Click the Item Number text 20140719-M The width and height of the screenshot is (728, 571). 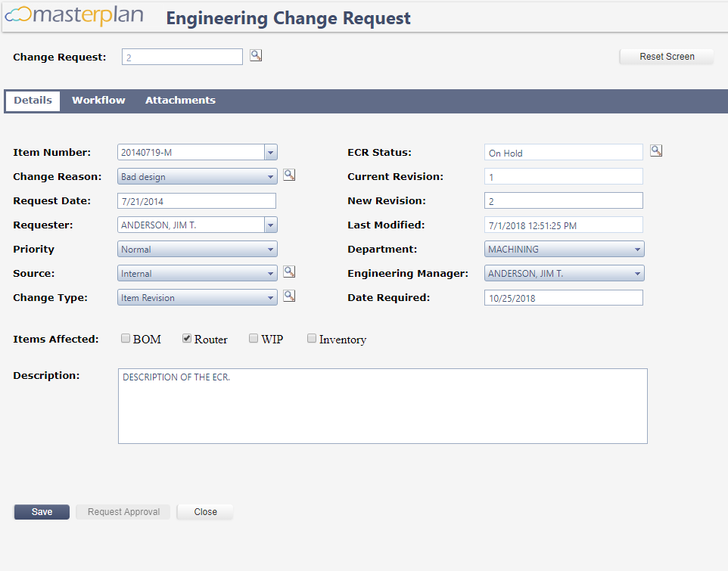tap(146, 153)
